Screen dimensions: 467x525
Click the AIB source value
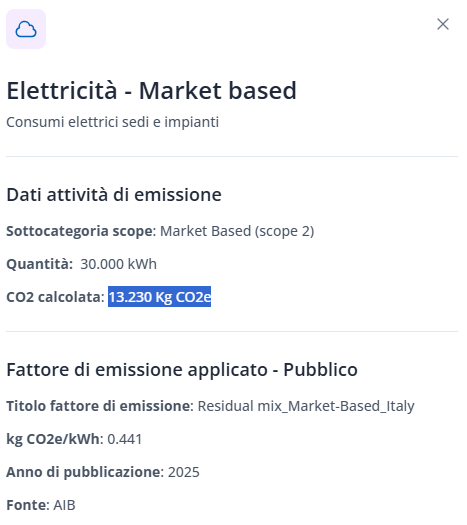[64, 505]
